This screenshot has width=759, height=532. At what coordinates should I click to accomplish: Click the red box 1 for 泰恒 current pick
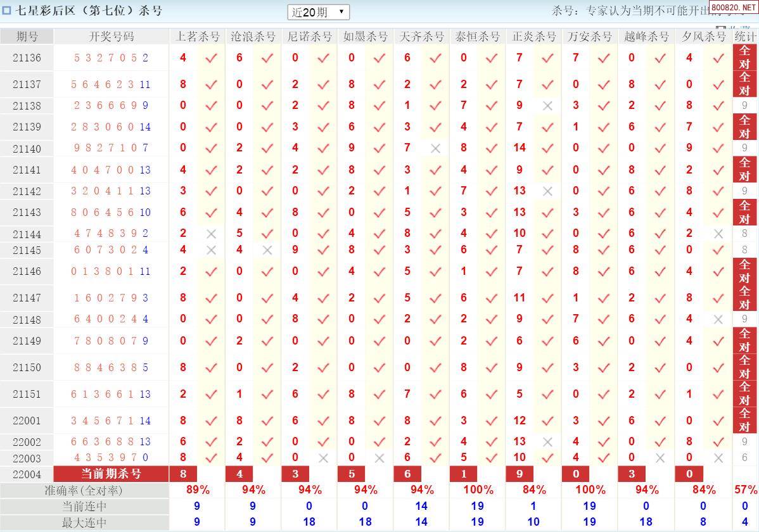464,474
